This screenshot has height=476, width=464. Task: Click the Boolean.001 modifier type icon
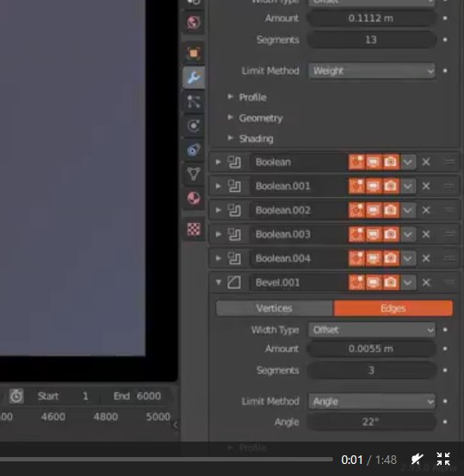point(234,186)
